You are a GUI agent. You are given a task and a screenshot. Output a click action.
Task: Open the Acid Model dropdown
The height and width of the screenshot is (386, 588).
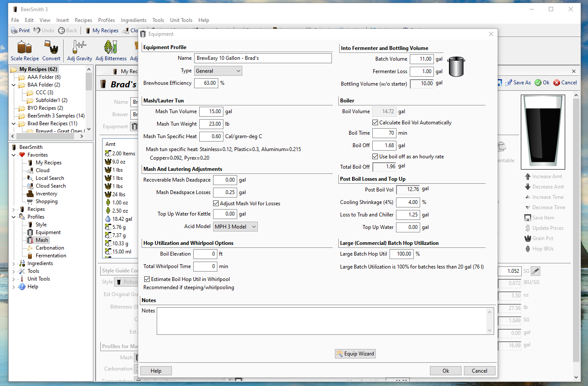click(x=235, y=227)
